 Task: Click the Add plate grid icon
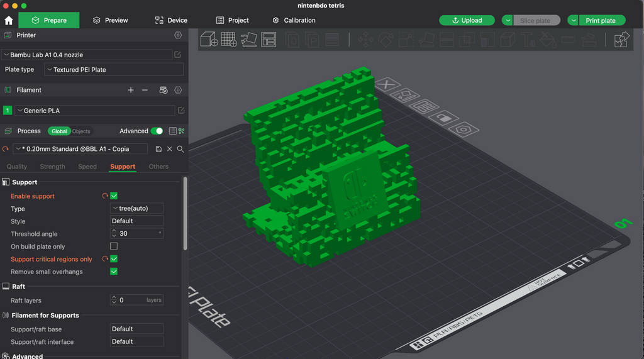coord(229,40)
